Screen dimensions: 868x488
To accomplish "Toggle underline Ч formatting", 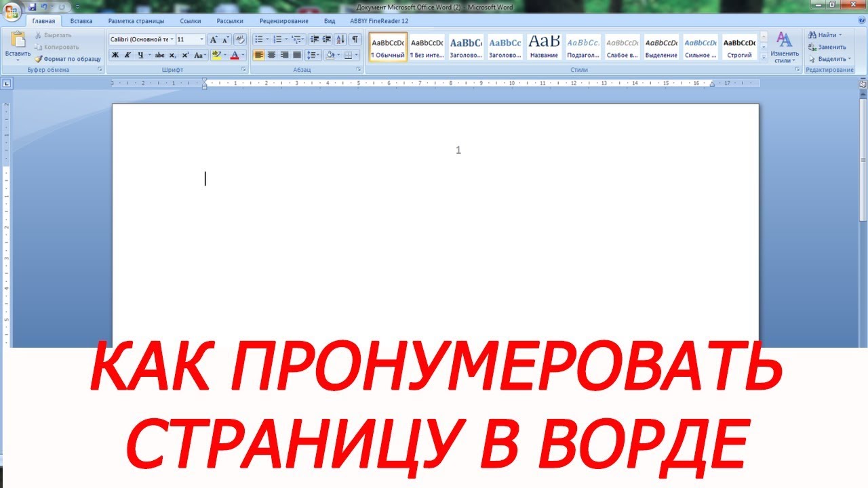I will tap(140, 56).
